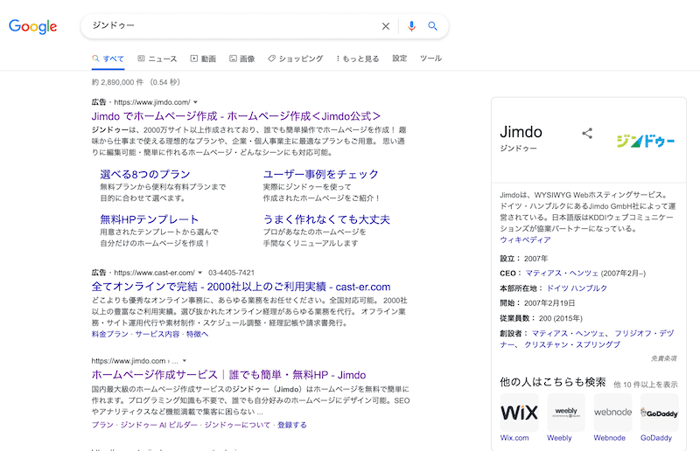Click the 免責条項 disclaimer link
Image resolution: width=700 pixels, height=451 pixels.
pos(664,359)
